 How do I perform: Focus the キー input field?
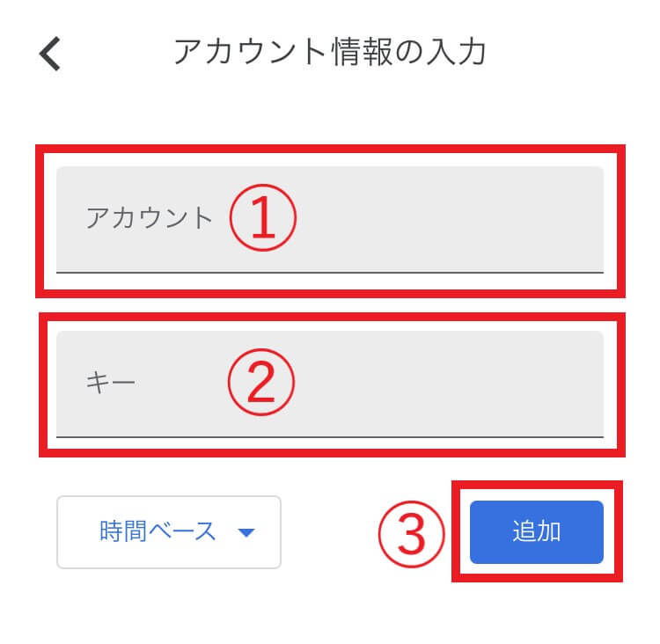[330, 384]
